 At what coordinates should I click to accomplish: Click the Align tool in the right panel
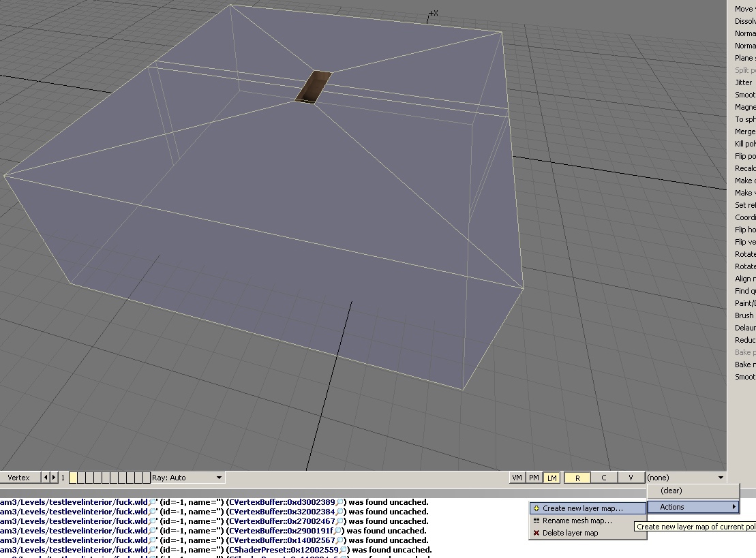point(745,279)
